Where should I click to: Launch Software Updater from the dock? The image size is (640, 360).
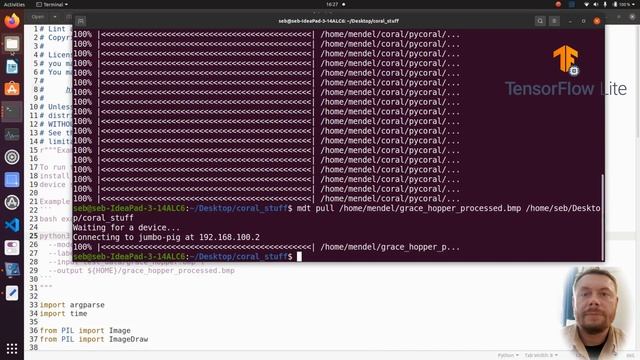12,202
